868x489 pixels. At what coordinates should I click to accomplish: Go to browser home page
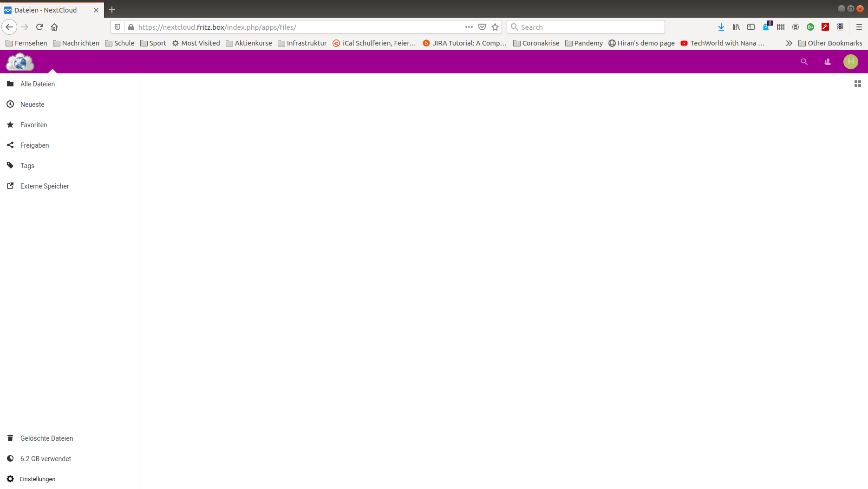click(54, 27)
